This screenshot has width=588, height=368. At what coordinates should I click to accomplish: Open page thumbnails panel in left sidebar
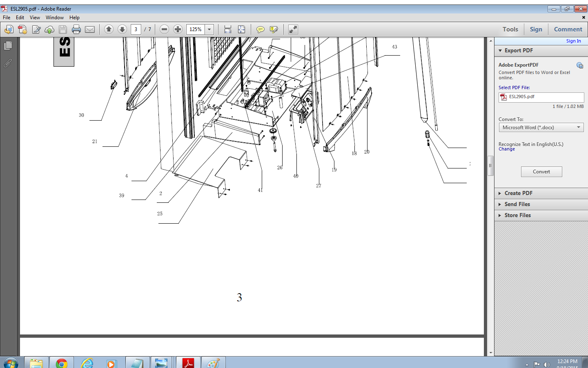tap(8, 46)
